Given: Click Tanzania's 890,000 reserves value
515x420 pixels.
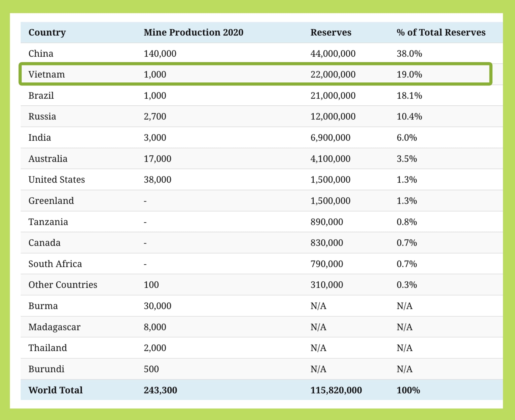Looking at the screenshot, I should pos(327,222).
